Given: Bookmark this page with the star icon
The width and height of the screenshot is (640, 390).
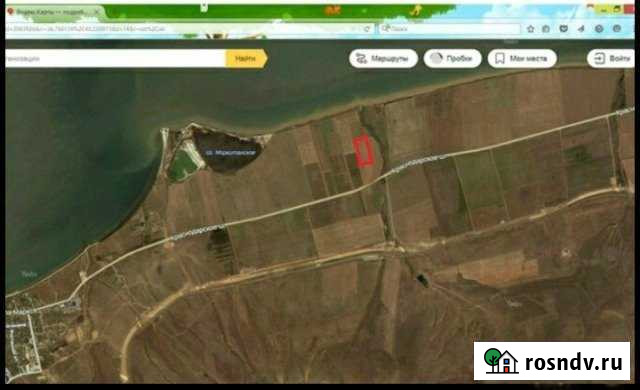Looking at the screenshot, I should 530,29.
